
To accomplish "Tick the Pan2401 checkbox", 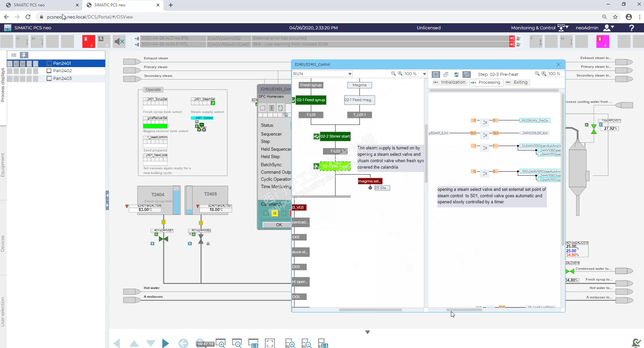I will (49, 63).
